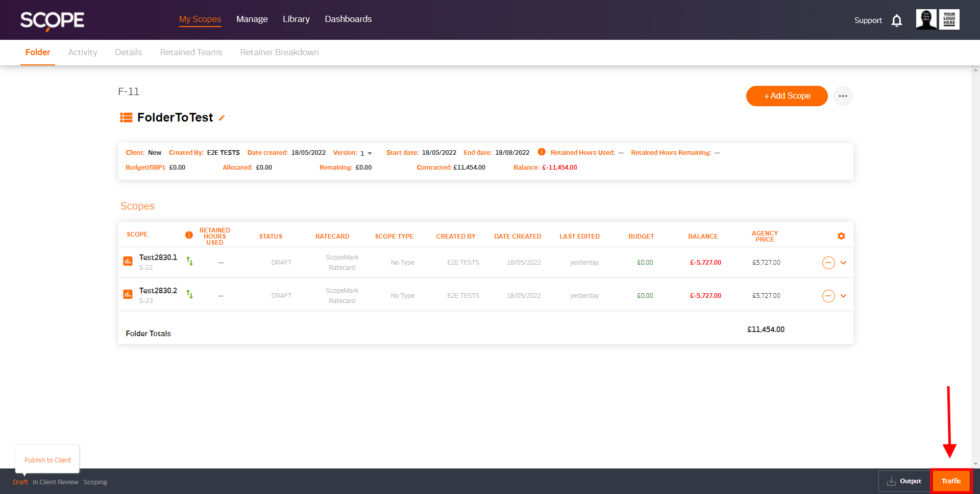The height and width of the screenshot is (494, 980).
Task: Click the folder list icon beside FolderToTest
Action: pos(126,118)
